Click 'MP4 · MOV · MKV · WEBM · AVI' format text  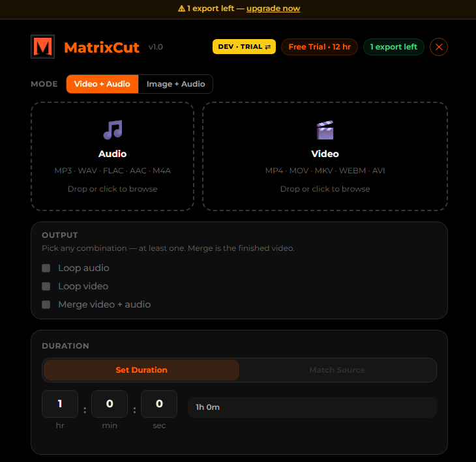click(325, 171)
